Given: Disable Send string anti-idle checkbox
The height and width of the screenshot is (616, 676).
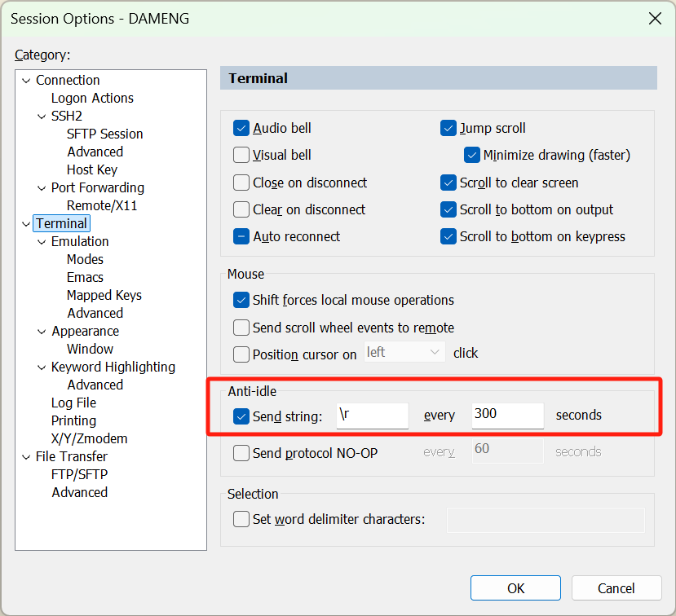Looking at the screenshot, I should 241,416.
